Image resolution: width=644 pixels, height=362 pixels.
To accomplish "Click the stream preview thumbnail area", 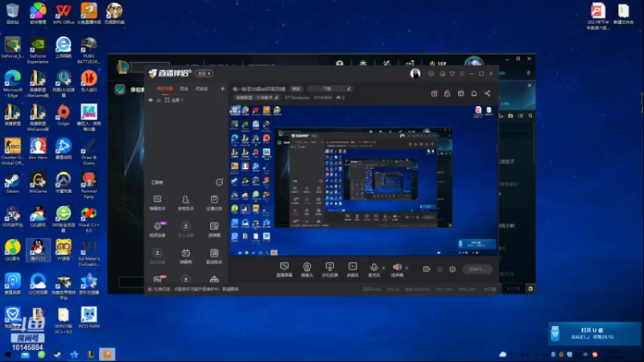I will (364, 180).
